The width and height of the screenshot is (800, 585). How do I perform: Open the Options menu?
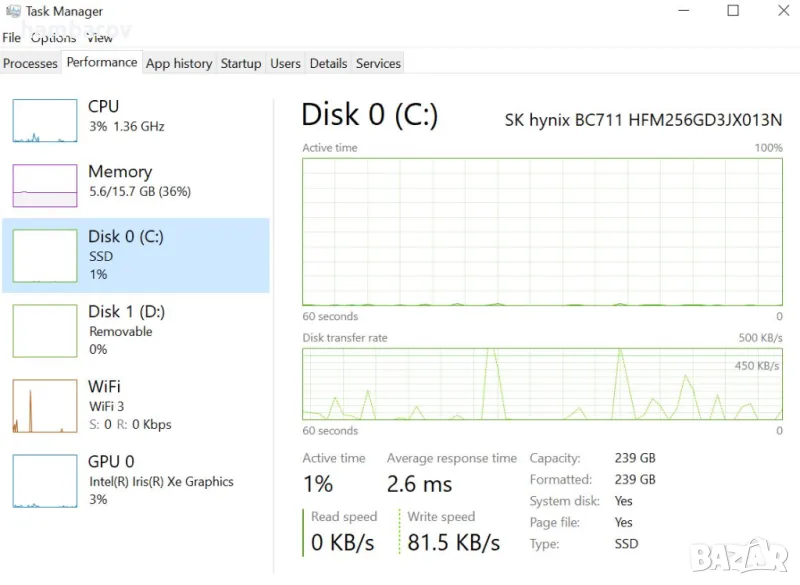coord(53,37)
